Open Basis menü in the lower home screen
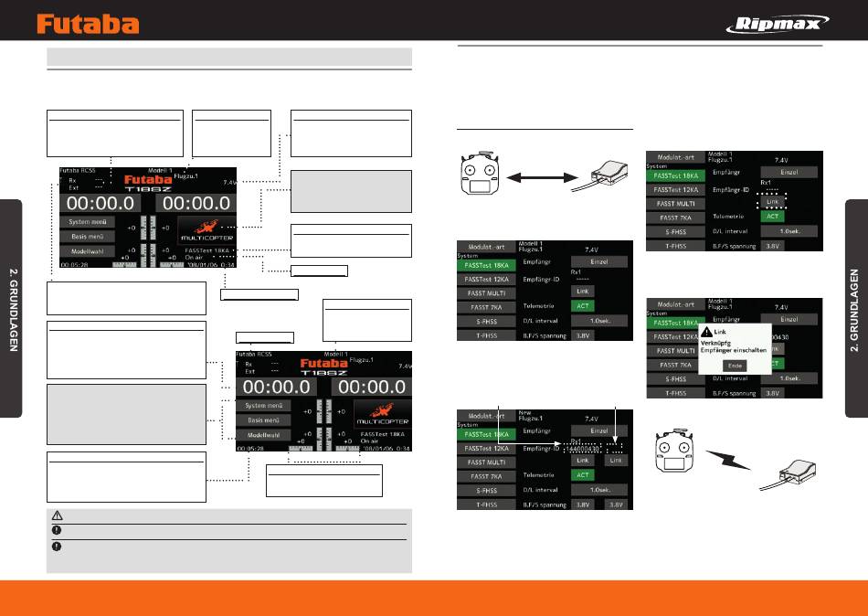This screenshot has height=616, width=868. (x=263, y=420)
